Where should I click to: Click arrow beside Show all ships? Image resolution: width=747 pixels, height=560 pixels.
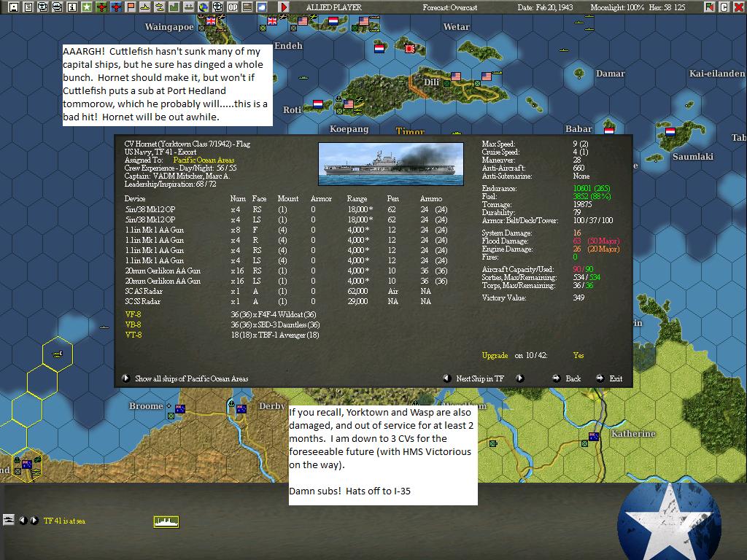click(125, 378)
